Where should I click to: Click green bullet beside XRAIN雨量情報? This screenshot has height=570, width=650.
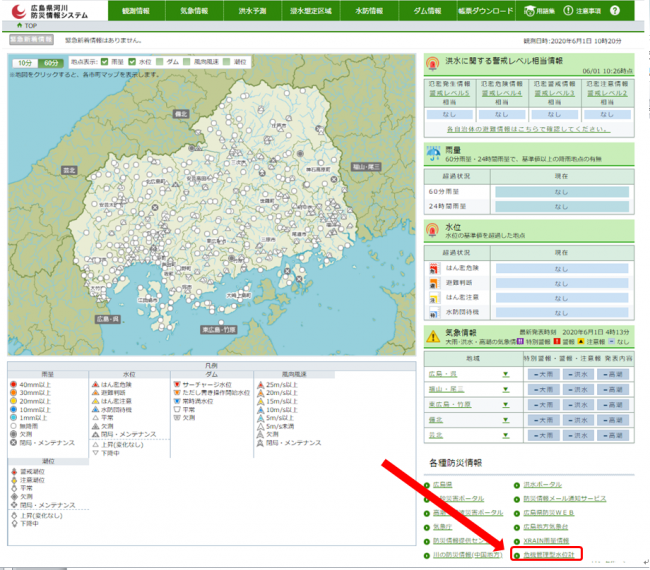coord(517,541)
